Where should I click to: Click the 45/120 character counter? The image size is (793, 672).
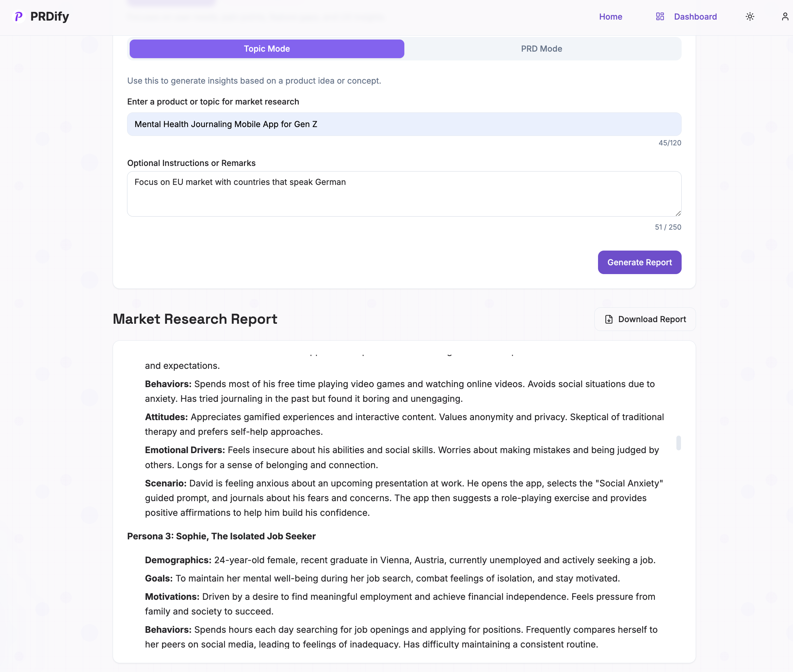pos(670,143)
